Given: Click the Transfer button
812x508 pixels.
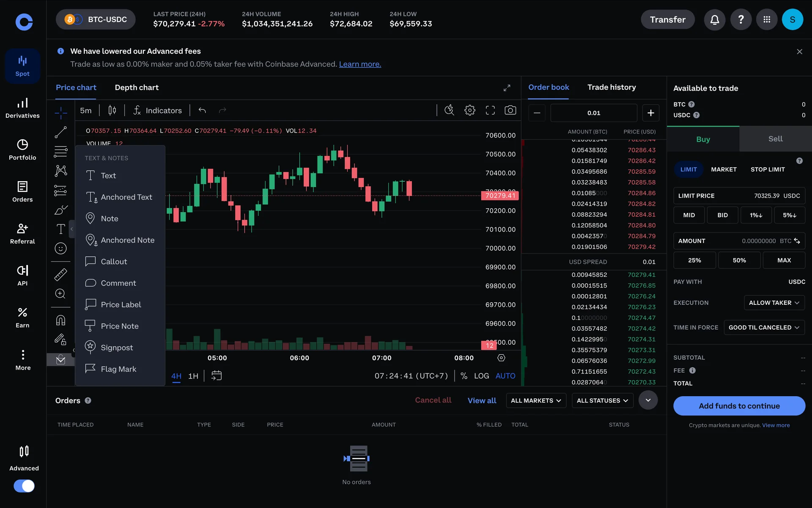Looking at the screenshot, I should tap(667, 19).
